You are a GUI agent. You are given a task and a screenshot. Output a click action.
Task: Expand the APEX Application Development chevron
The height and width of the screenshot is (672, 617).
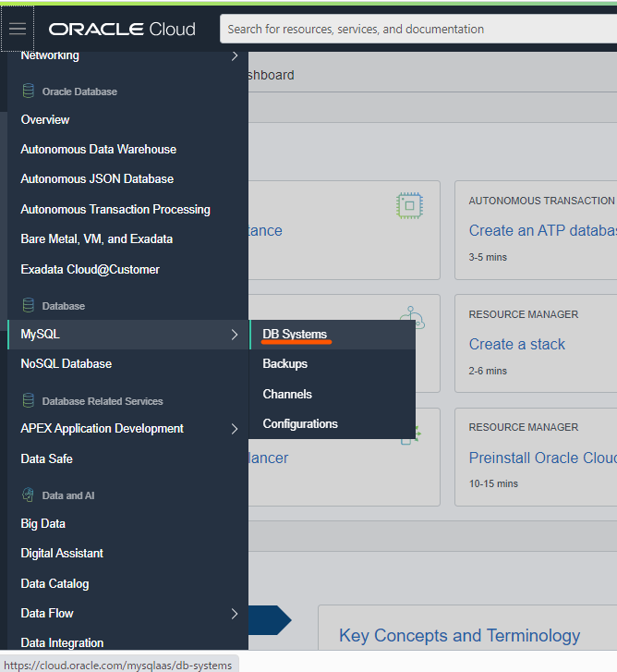(x=235, y=429)
